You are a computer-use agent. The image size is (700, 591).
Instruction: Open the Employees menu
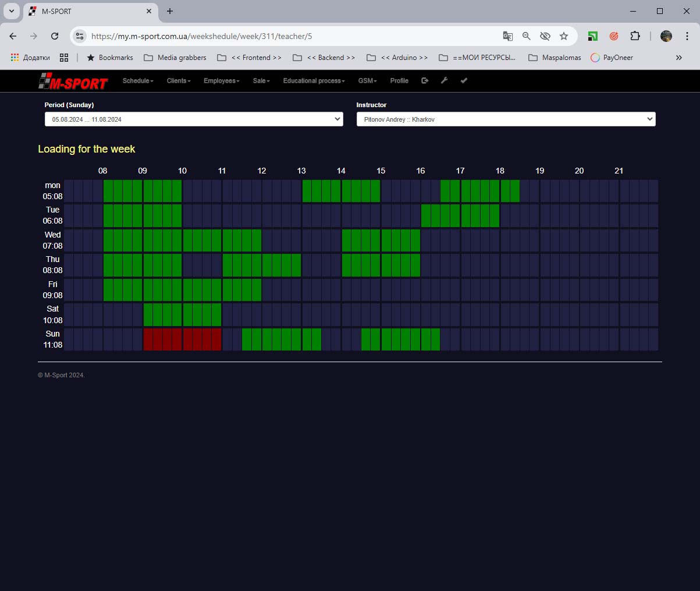click(221, 81)
